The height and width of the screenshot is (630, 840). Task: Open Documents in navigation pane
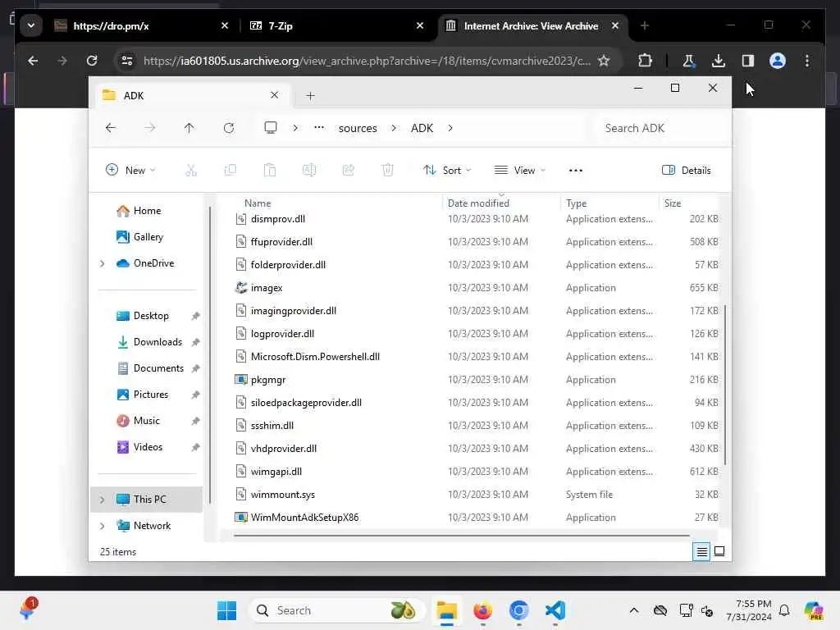coord(158,368)
